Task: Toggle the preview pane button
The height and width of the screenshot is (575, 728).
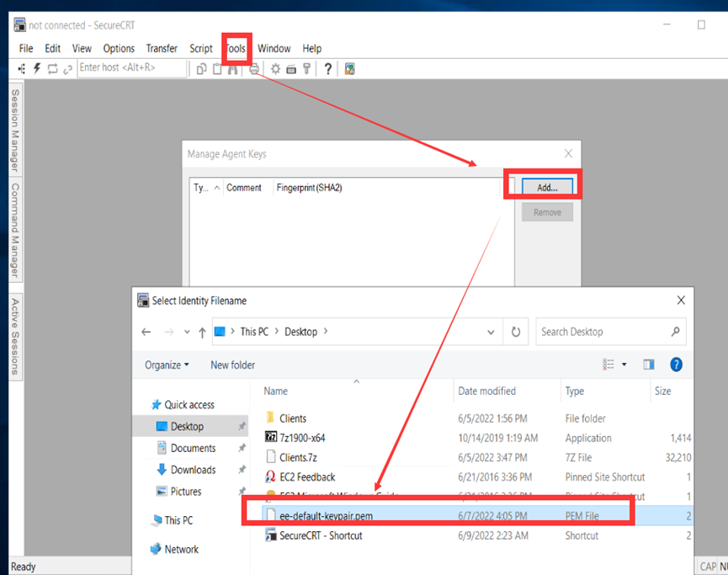Action: click(649, 365)
